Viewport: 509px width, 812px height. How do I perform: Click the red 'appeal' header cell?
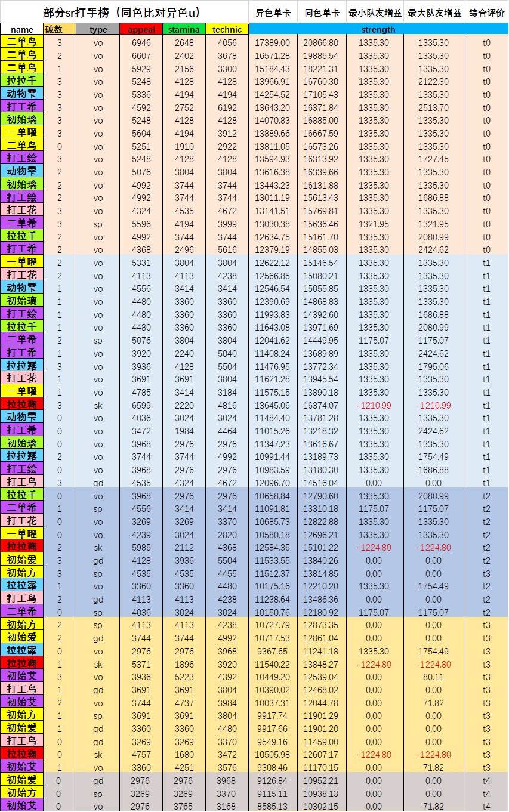click(141, 29)
